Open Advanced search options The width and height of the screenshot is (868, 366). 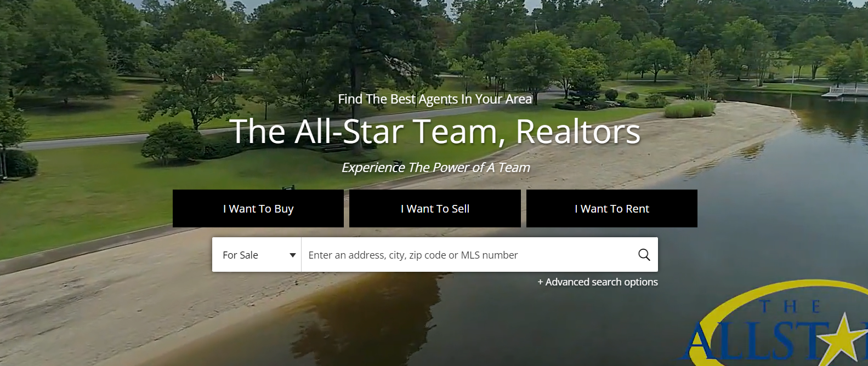pos(598,282)
